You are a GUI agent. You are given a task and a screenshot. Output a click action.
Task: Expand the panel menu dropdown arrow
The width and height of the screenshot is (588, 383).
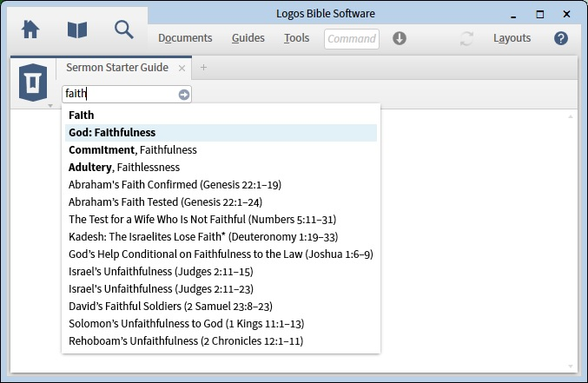38,105
